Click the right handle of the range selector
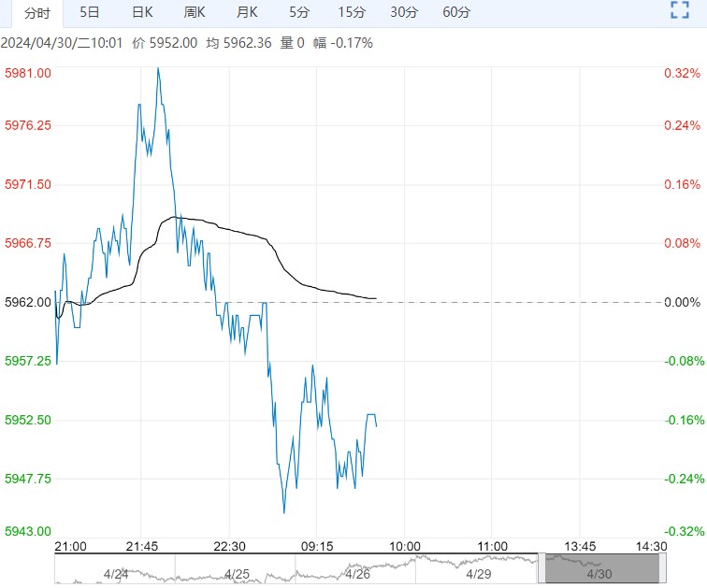The width and height of the screenshot is (707, 588). point(662,568)
